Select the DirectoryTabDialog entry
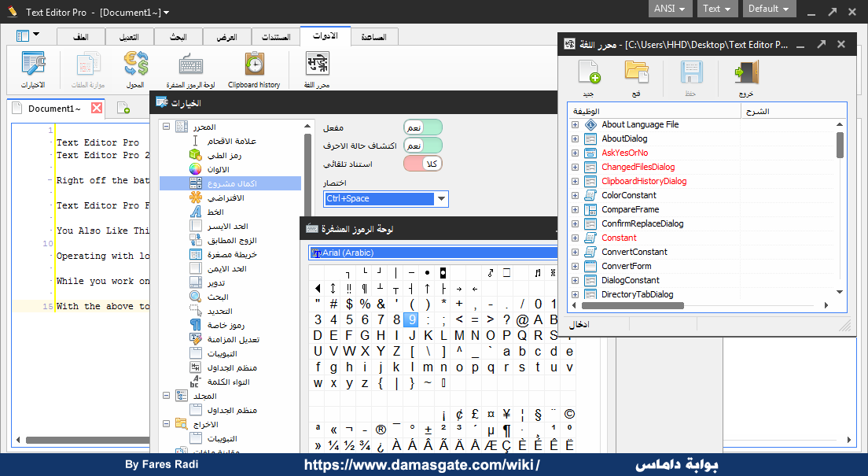This screenshot has width=868, height=476. (x=637, y=294)
